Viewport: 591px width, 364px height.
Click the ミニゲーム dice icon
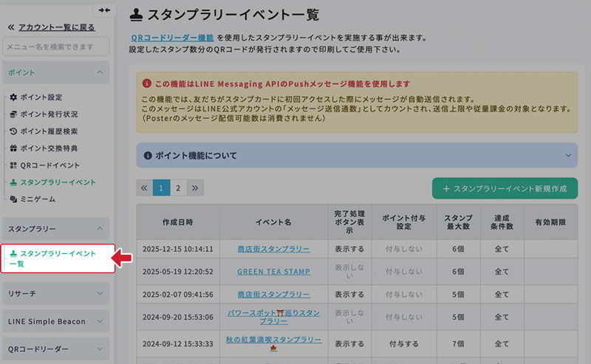[x=13, y=199]
